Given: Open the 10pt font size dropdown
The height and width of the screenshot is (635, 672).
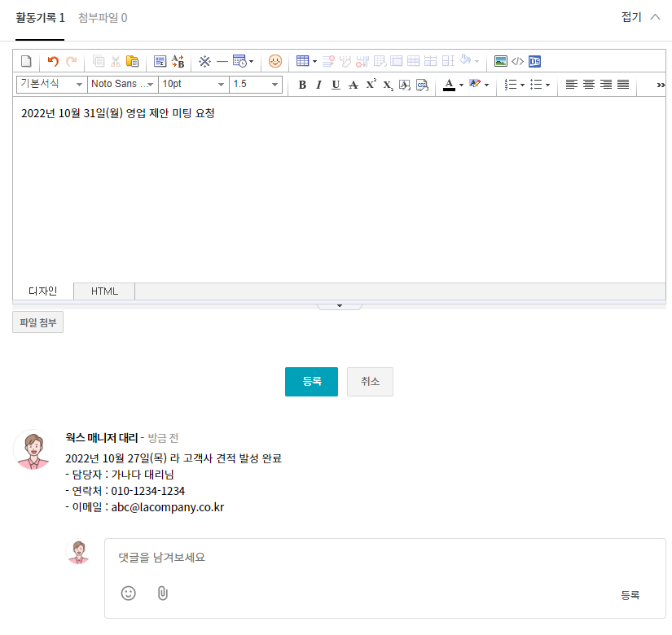Looking at the screenshot, I should pos(193,85).
